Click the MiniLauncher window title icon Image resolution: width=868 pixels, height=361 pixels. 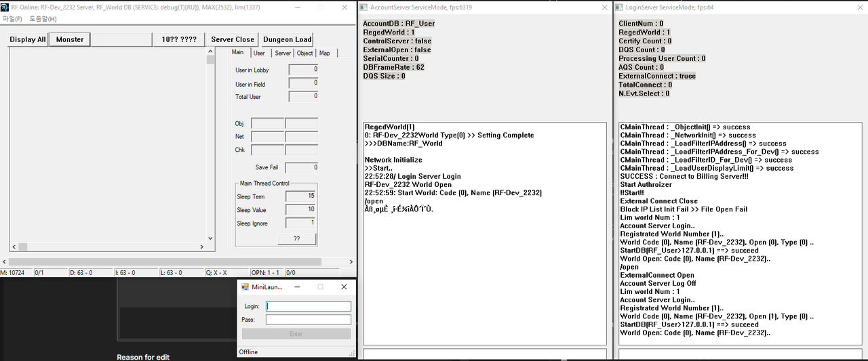[245, 286]
